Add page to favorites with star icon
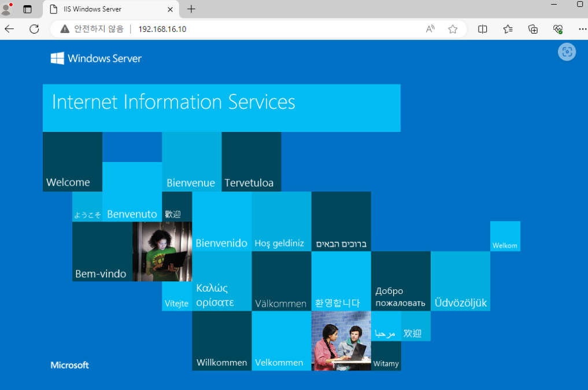 pyautogui.click(x=453, y=29)
